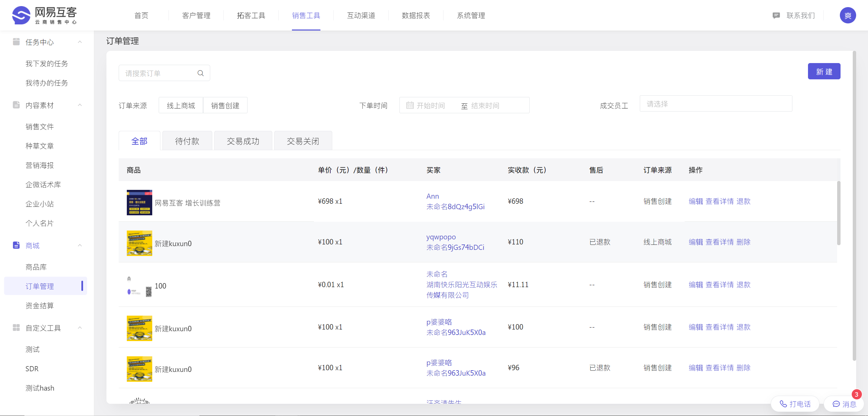Click the 新建 button

[x=824, y=71]
